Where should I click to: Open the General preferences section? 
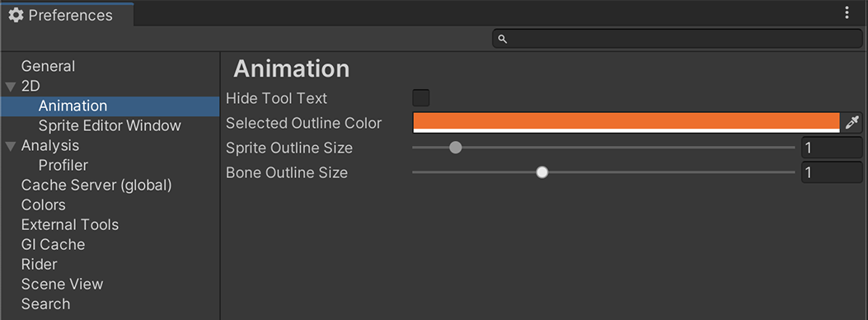click(x=48, y=66)
